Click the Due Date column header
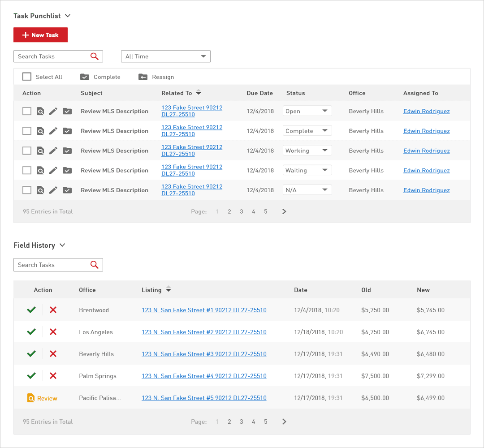Viewport: 484px width, 448px height. 259,93
